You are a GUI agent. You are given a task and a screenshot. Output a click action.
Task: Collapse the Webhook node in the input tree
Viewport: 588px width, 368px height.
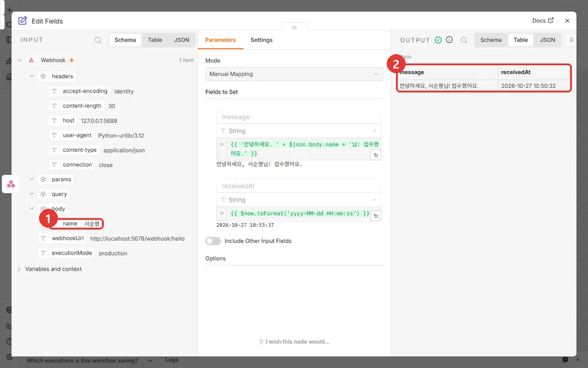coord(19,60)
